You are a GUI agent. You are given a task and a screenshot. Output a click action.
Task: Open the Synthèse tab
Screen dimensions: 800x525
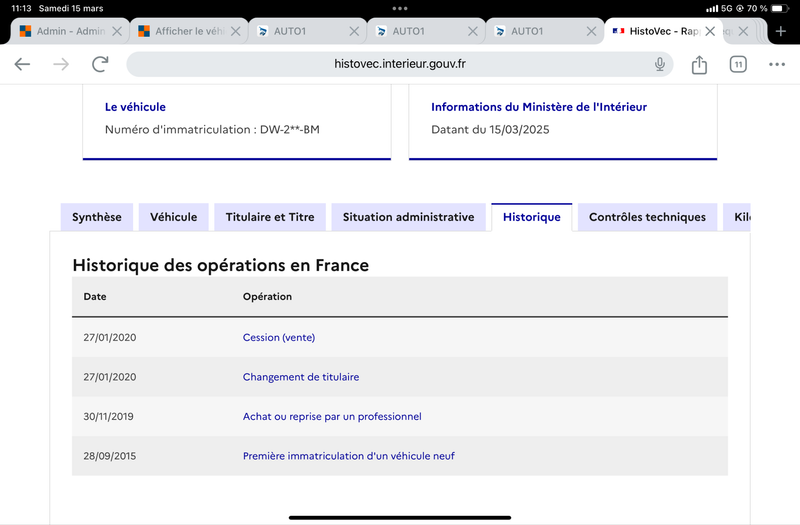coord(97,217)
